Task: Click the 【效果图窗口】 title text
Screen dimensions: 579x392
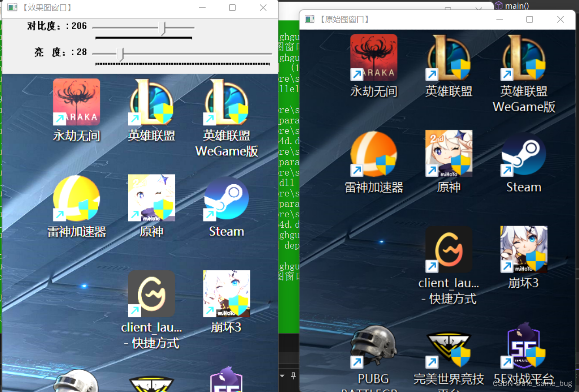Action: click(47, 7)
